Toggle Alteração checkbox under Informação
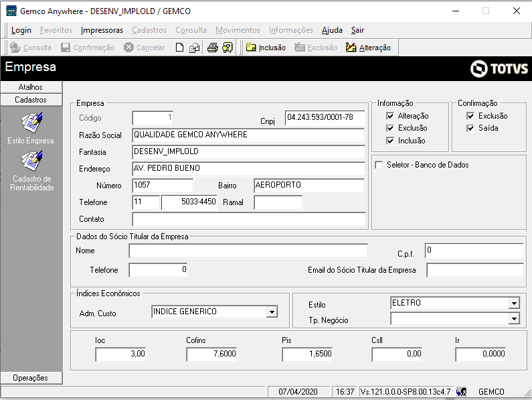532x400 pixels. click(390, 116)
